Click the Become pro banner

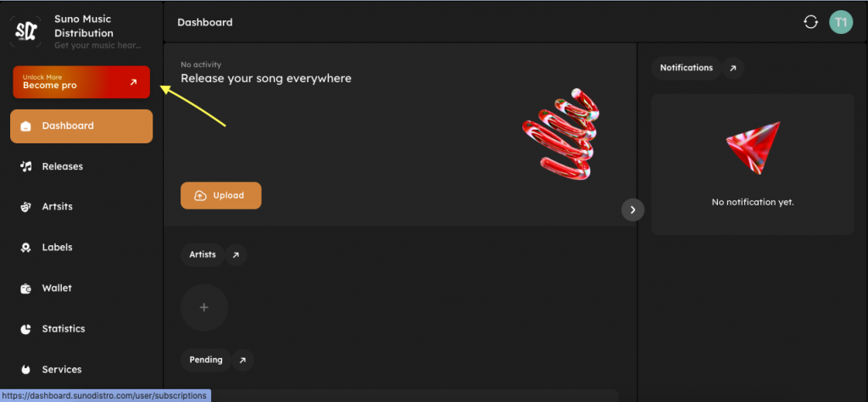point(81,82)
